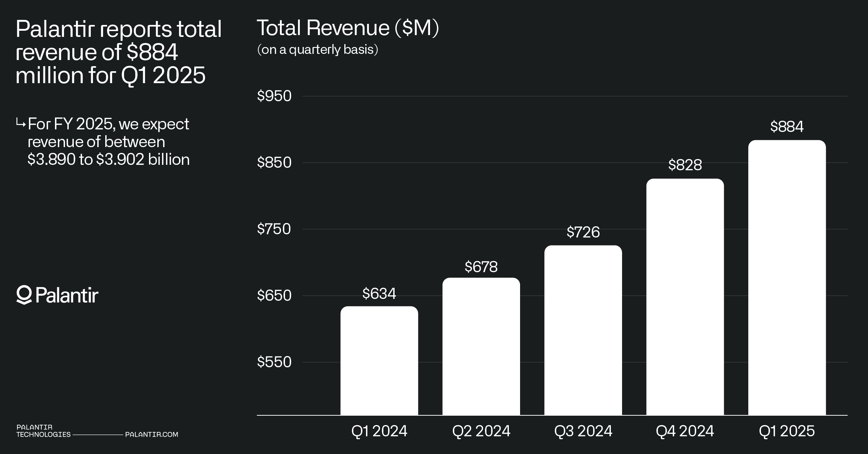868x454 pixels.
Task: Click the Palantir circular logo icon
Action: point(24,295)
